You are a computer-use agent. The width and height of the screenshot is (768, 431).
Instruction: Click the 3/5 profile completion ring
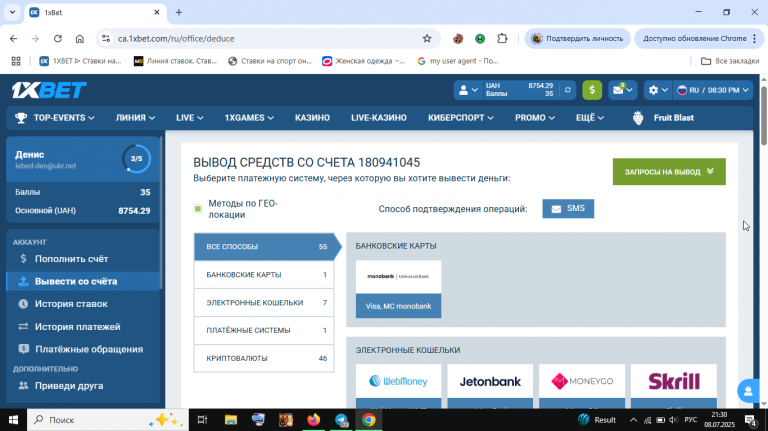pos(136,159)
